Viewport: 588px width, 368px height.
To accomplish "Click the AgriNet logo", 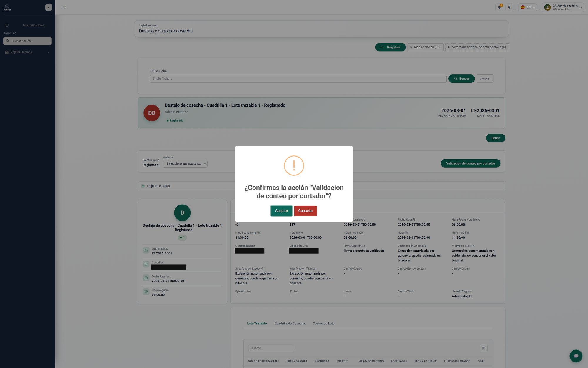I will point(7,7).
